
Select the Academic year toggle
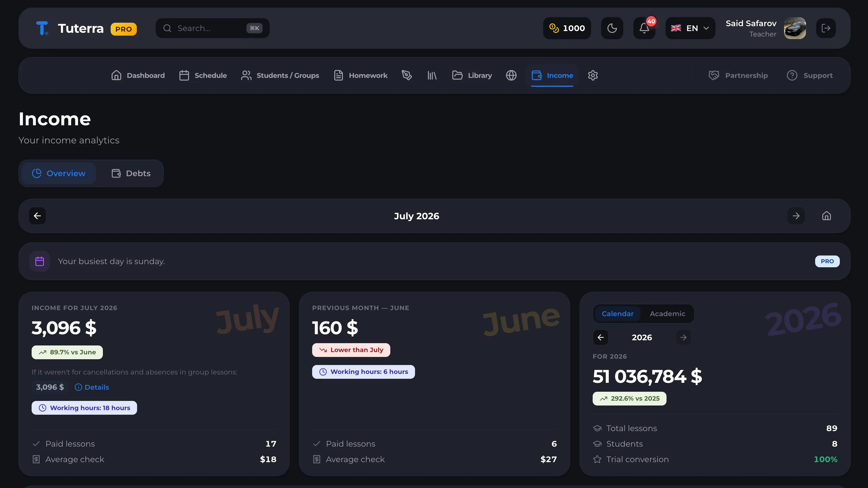pos(667,314)
